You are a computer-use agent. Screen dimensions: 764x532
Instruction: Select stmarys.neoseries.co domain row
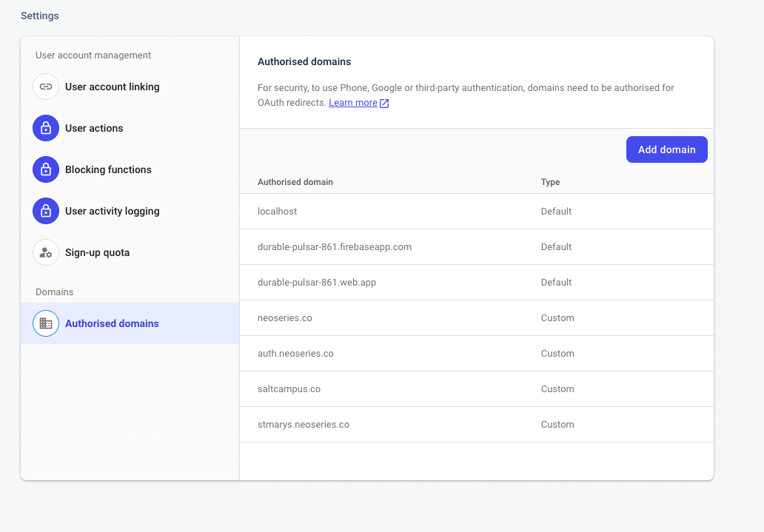click(477, 425)
